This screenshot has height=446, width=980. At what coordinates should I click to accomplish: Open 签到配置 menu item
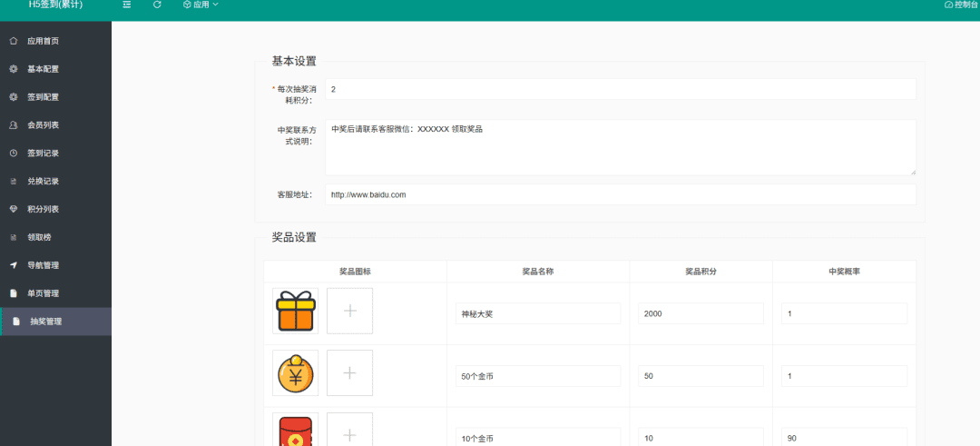point(55,97)
